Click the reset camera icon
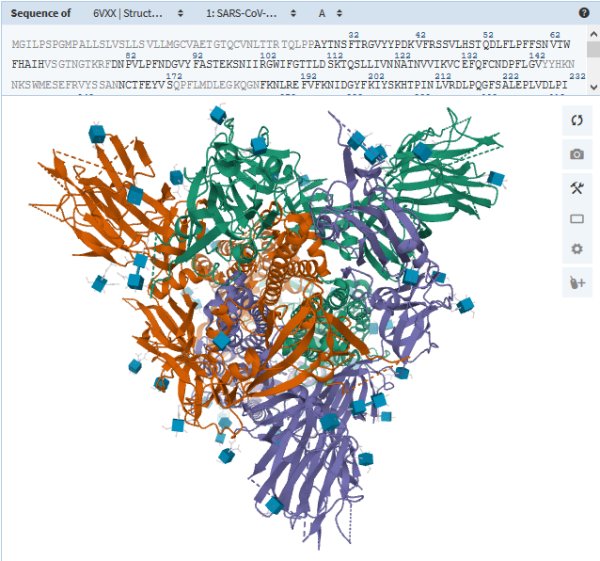600x561 pixels. [x=576, y=121]
